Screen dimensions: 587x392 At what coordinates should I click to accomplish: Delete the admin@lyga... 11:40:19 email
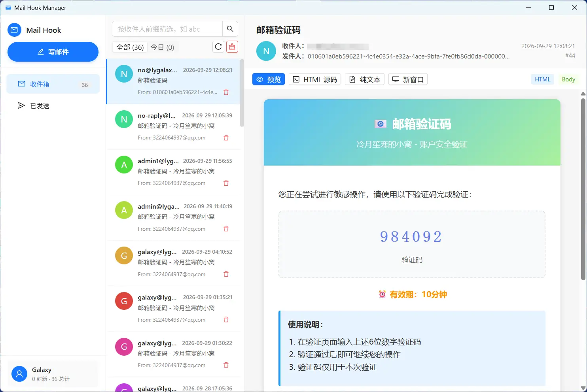(226, 229)
